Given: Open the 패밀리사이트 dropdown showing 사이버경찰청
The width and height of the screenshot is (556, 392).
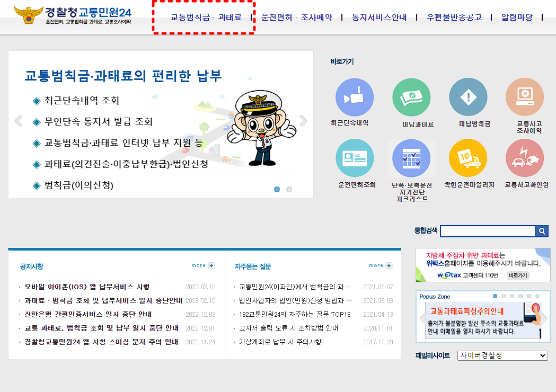Looking at the screenshot, I should point(502,355).
